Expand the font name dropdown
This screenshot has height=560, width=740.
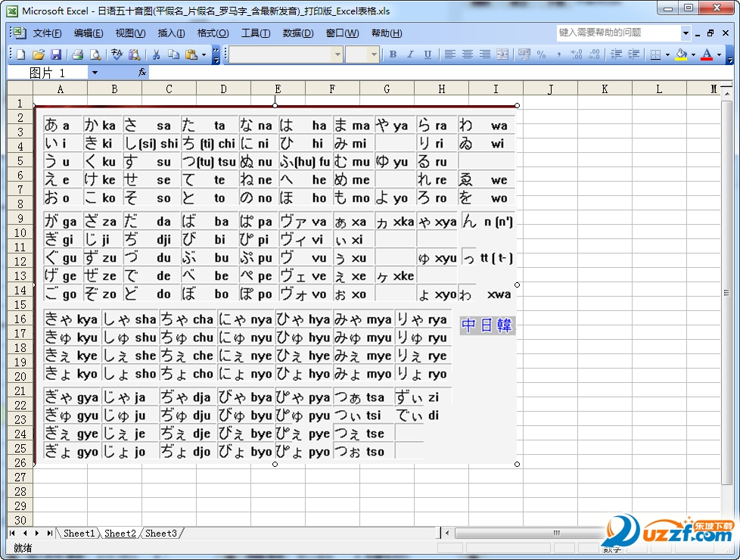pyautogui.click(x=337, y=54)
